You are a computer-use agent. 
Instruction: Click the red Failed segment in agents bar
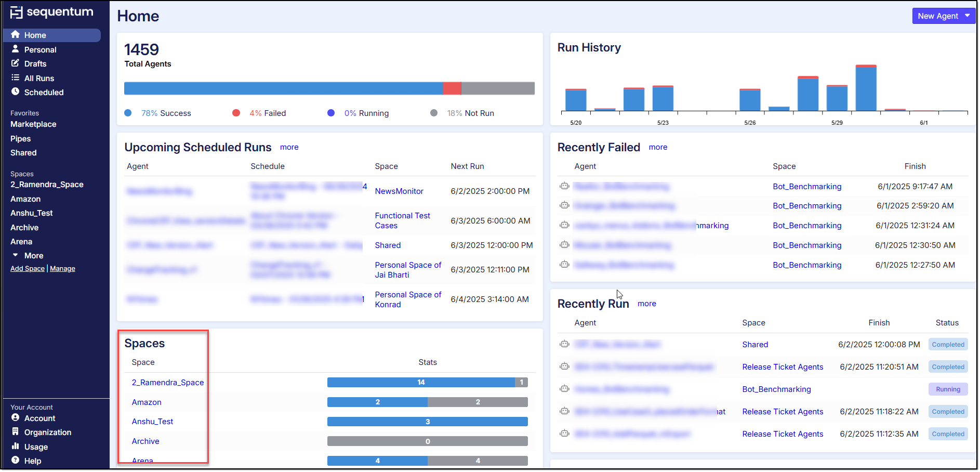452,88
